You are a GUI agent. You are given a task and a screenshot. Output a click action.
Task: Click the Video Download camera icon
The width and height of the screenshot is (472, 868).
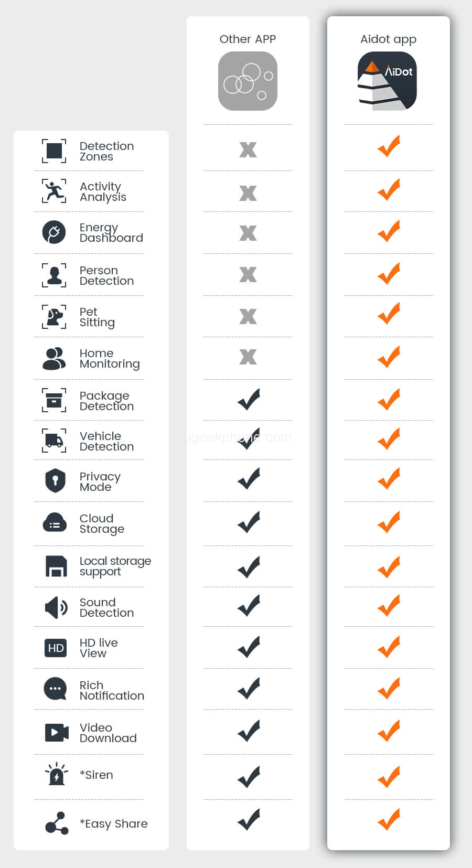pyautogui.click(x=57, y=732)
